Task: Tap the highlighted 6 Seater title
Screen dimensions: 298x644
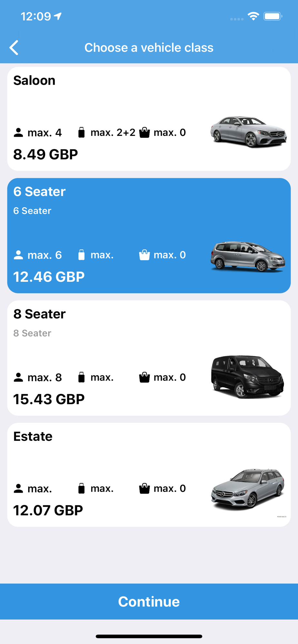Action: click(x=39, y=192)
